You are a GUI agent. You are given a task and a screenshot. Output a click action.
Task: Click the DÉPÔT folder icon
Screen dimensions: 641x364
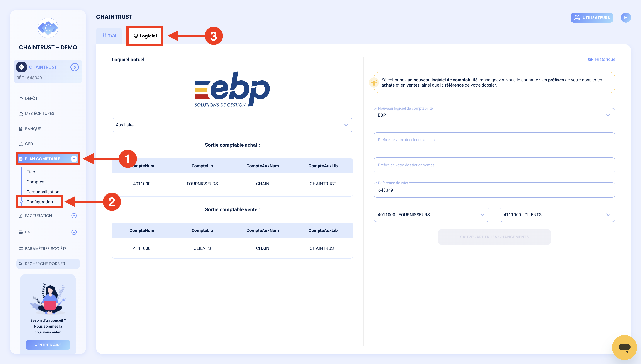[x=20, y=99]
